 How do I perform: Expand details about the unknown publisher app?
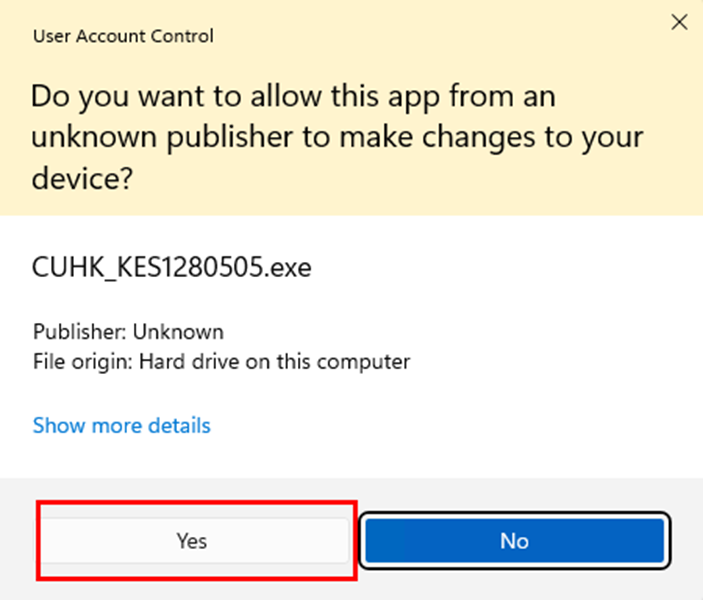click(122, 425)
